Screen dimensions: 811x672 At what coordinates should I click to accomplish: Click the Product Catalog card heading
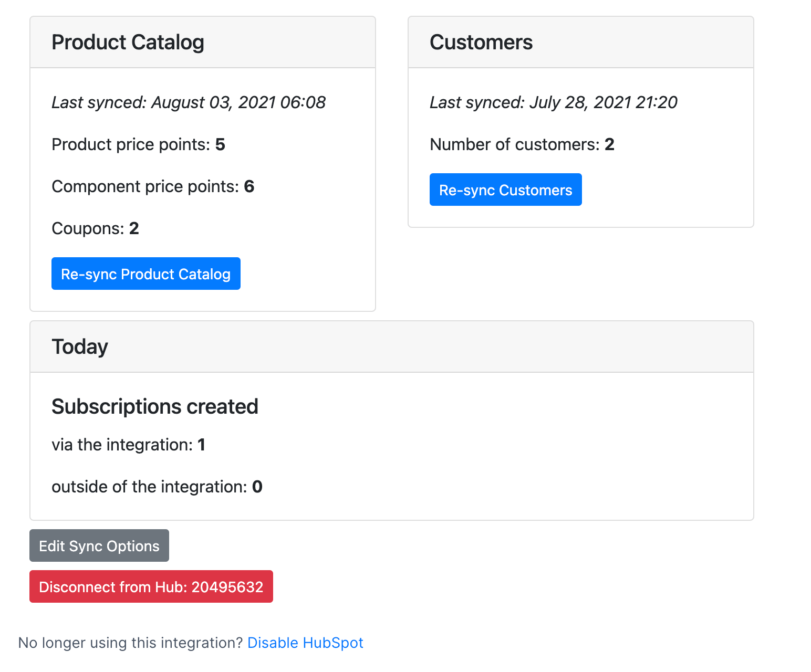[128, 43]
